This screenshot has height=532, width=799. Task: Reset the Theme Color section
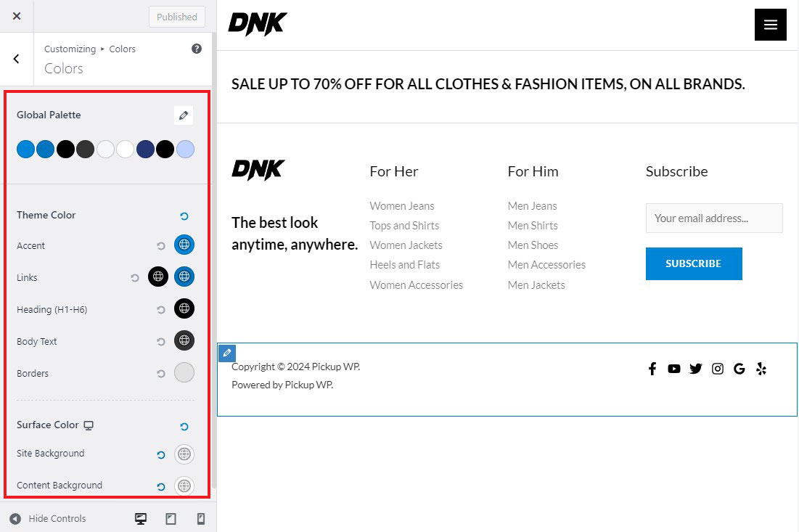point(184,216)
